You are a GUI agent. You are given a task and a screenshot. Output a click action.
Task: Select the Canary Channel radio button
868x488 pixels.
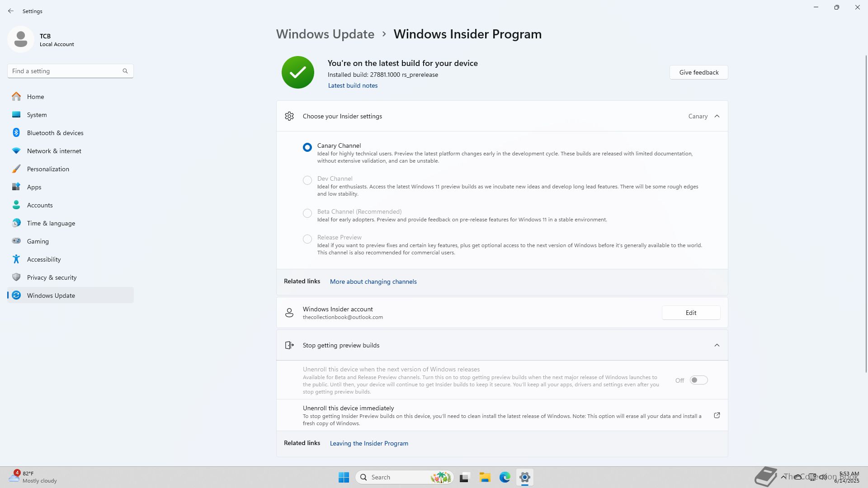tap(307, 147)
